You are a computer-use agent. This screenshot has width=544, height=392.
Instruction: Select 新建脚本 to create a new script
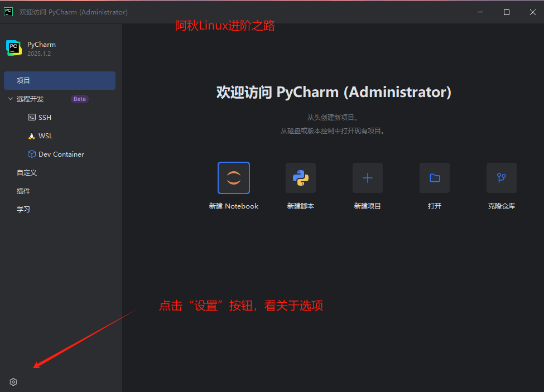pos(300,178)
